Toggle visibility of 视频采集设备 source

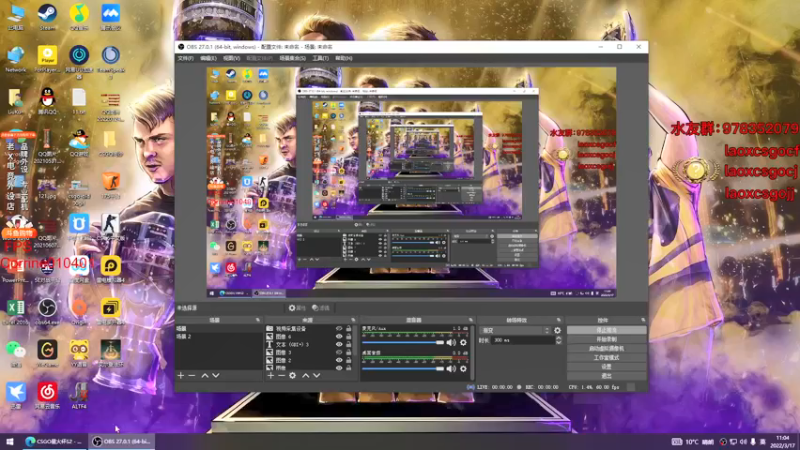click(x=339, y=329)
